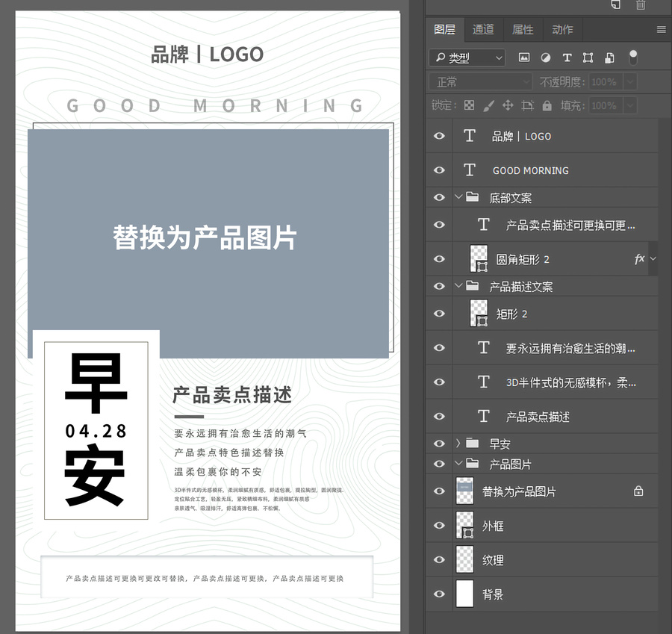Switch to the 通道 tab

pyautogui.click(x=483, y=29)
